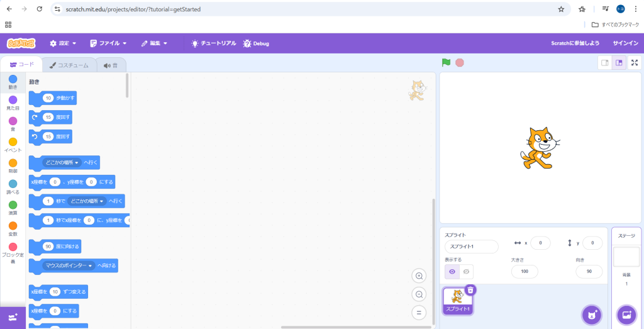Select the 見た目 purple category circle
Screen dimensions: 644x329
pyautogui.click(x=13, y=100)
